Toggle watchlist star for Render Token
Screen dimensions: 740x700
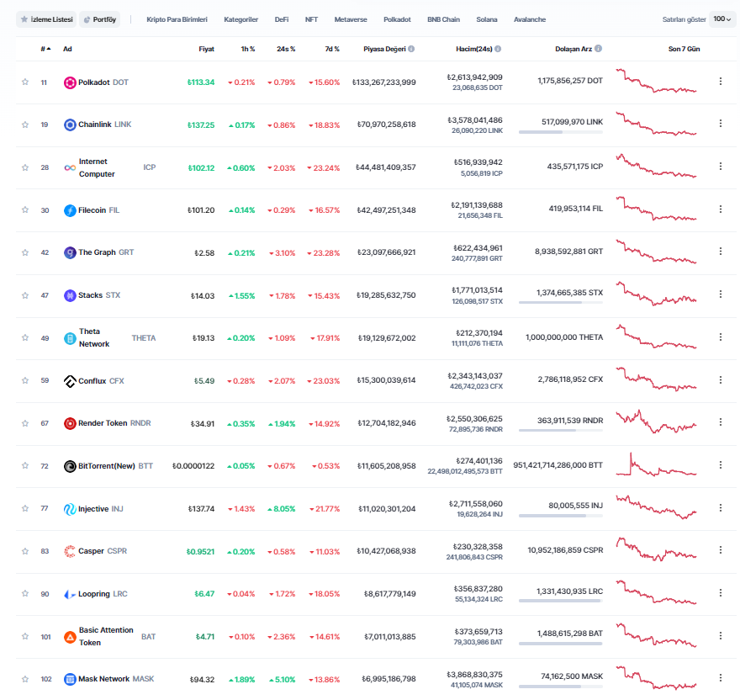[x=25, y=423]
